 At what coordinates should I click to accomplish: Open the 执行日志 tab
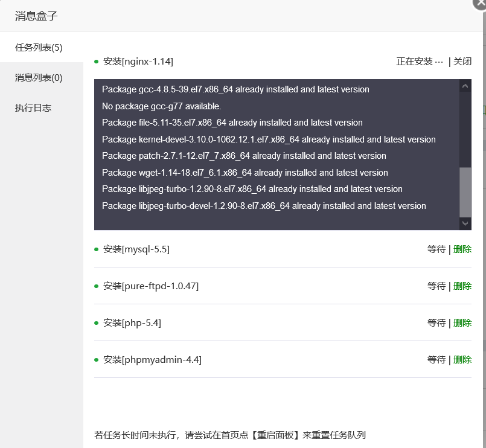(33, 108)
